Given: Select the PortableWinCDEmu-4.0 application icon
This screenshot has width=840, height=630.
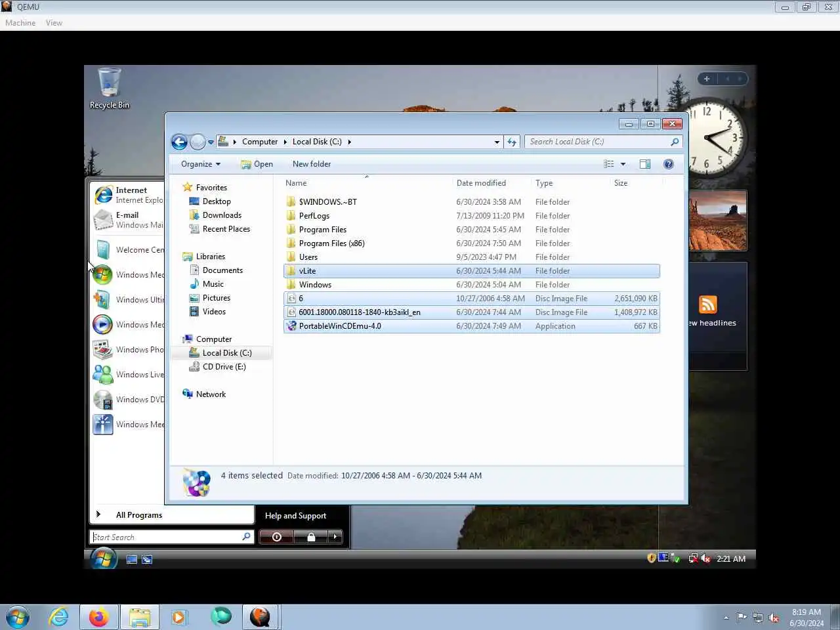Looking at the screenshot, I should click(x=291, y=326).
